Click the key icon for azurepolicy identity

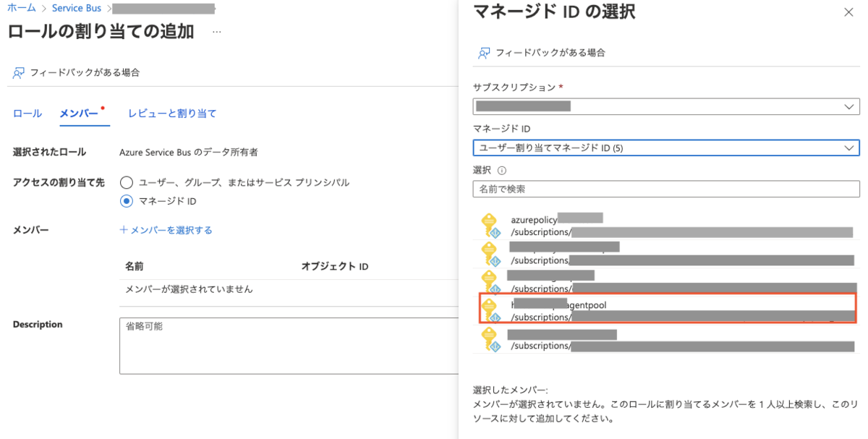pos(491,225)
